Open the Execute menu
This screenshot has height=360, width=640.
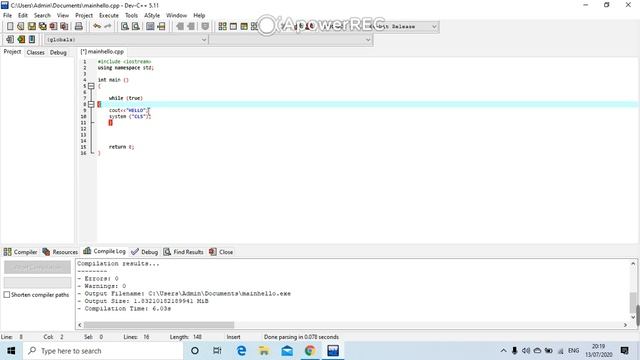[x=109, y=16]
